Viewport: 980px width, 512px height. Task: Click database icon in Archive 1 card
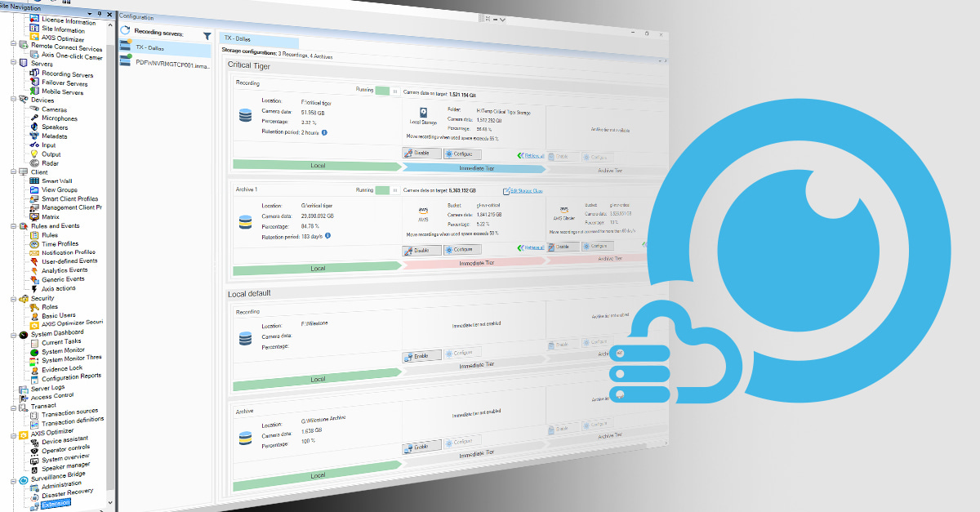pos(246,220)
